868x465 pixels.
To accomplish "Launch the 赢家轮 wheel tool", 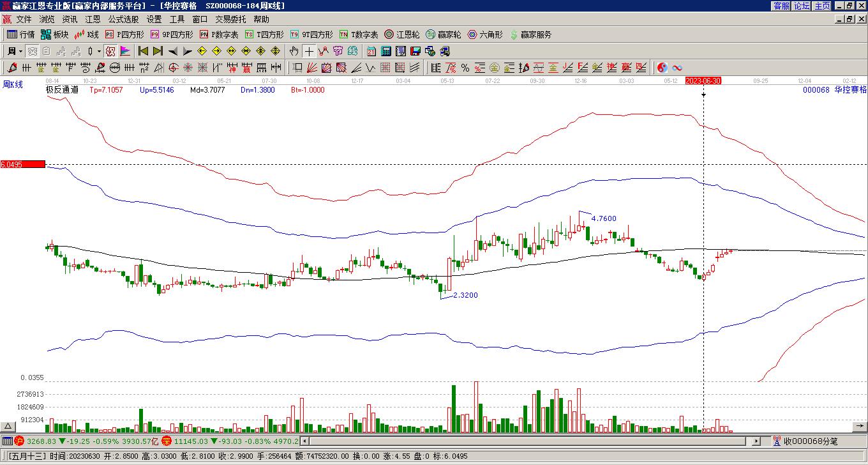I will click(x=444, y=34).
